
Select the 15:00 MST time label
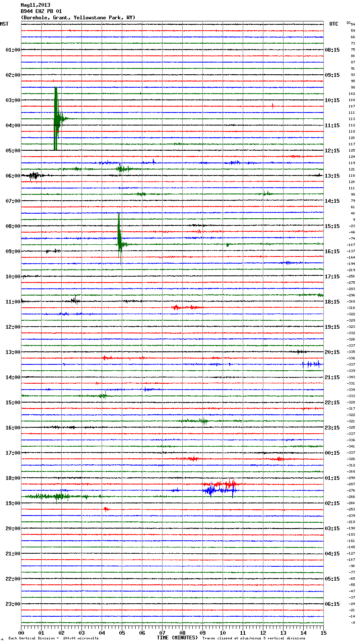[13, 403]
